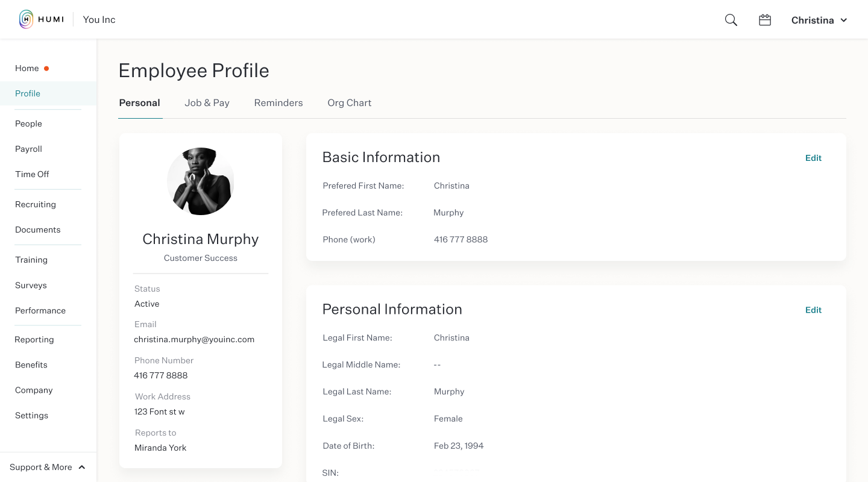Click the Prefered Last Name value Murphy

[x=448, y=213]
